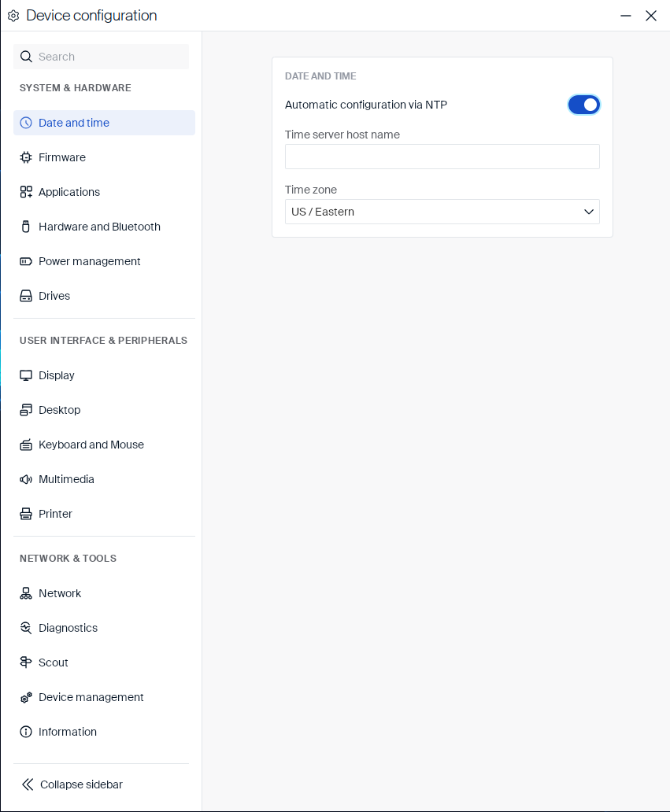Open the Diagnostics page

pyautogui.click(x=104, y=628)
